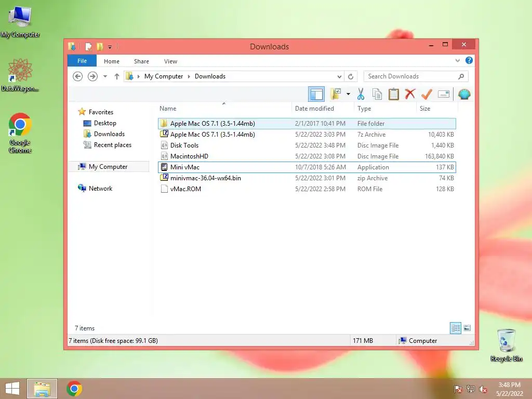Expand the ribbon with the chevron

click(457, 61)
